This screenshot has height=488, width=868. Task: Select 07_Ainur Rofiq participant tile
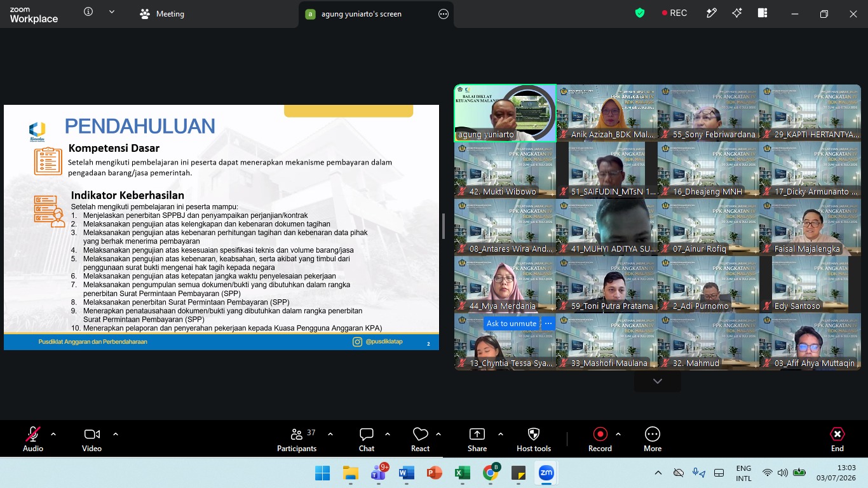[x=709, y=227]
